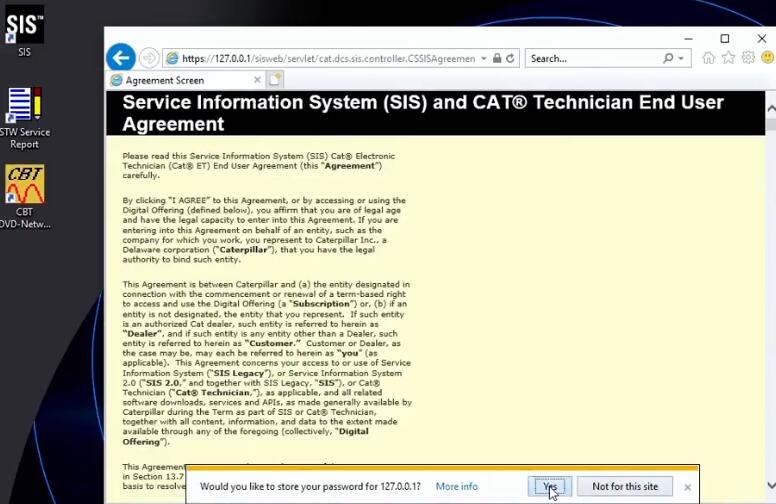776x504 pixels.
Task: Open the browser Home icon
Action: click(709, 58)
